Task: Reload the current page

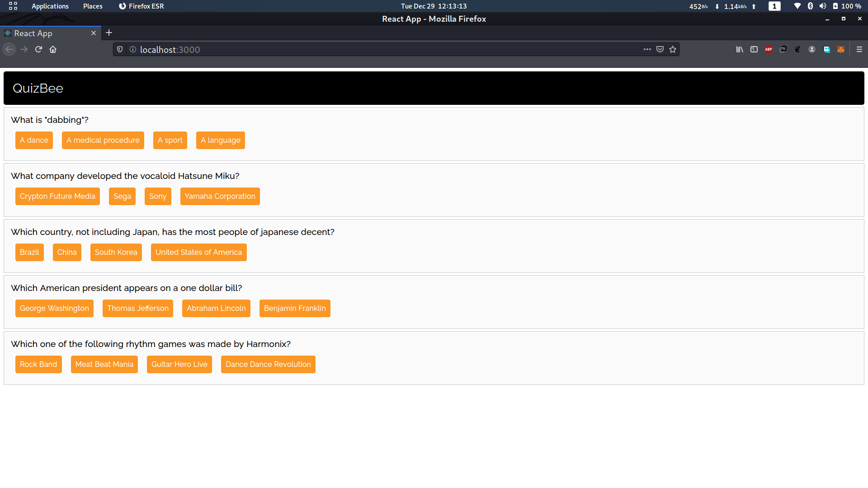Action: point(38,50)
